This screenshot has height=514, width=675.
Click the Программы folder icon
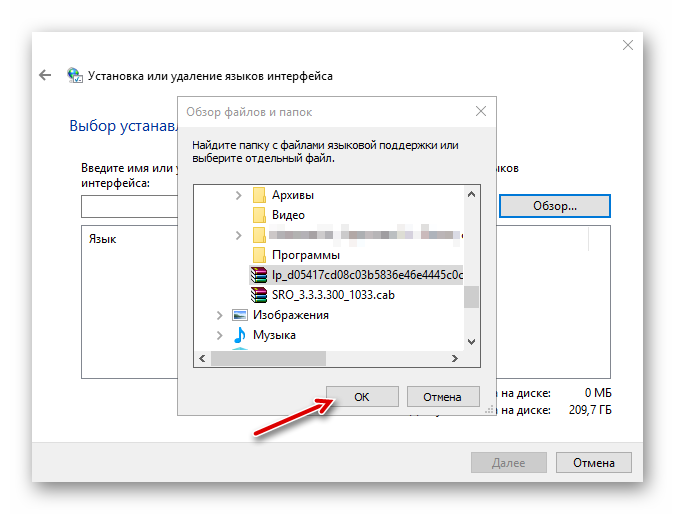point(259,255)
